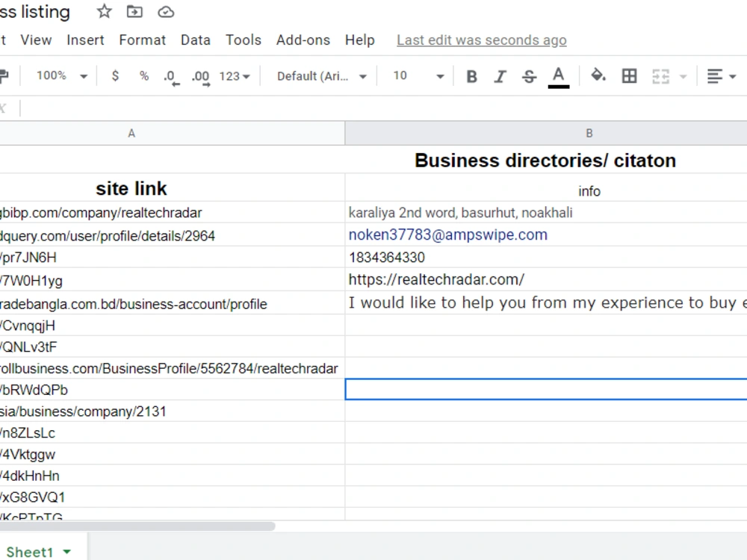Open horizontal align dropdown
Image resolution: width=747 pixels, height=560 pixels.
[x=721, y=76]
